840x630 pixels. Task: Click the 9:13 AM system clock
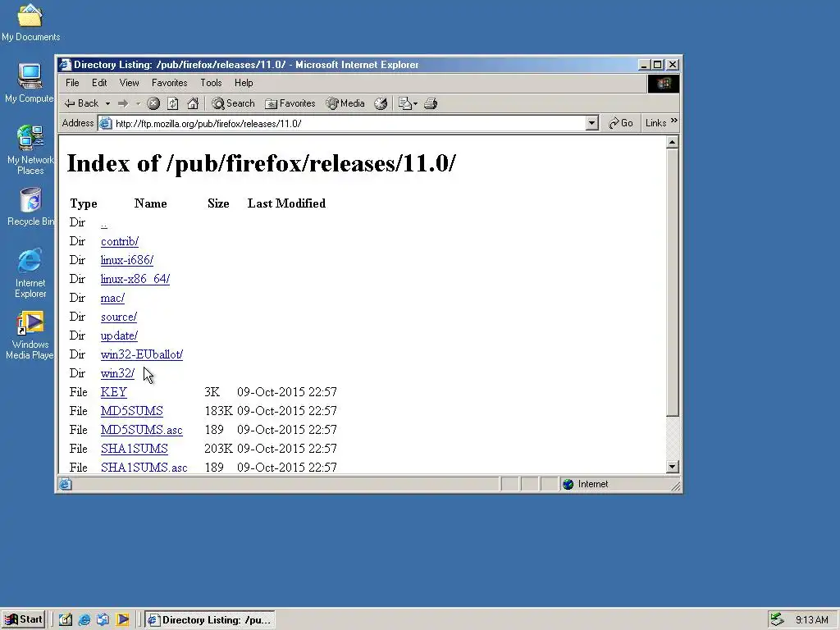pyautogui.click(x=811, y=620)
